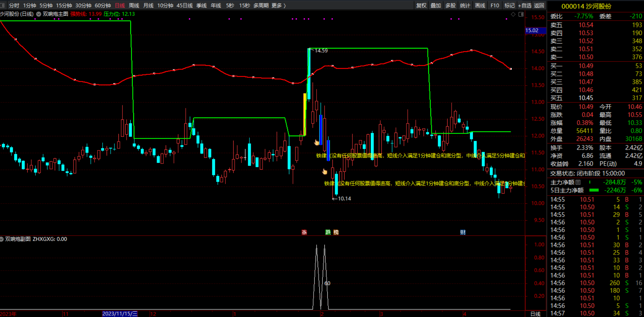Open F10 company info
Image resolution: width=644 pixels, height=317 pixels.
495,5
